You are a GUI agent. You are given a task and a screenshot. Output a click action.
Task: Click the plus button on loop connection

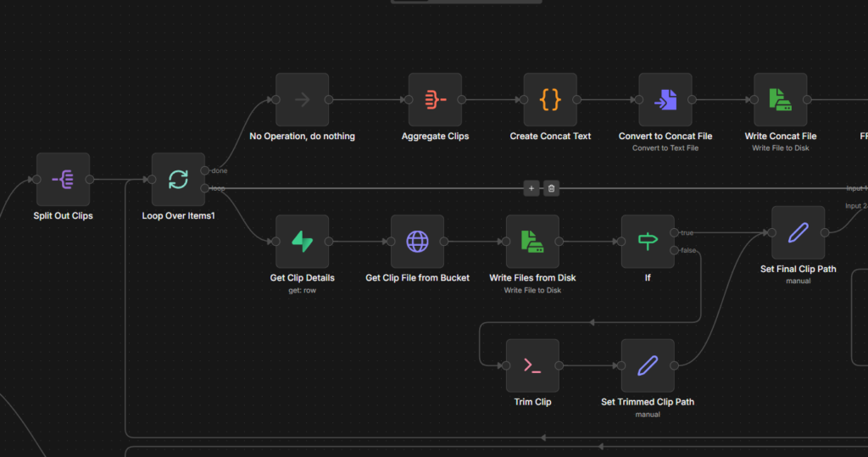(x=531, y=188)
